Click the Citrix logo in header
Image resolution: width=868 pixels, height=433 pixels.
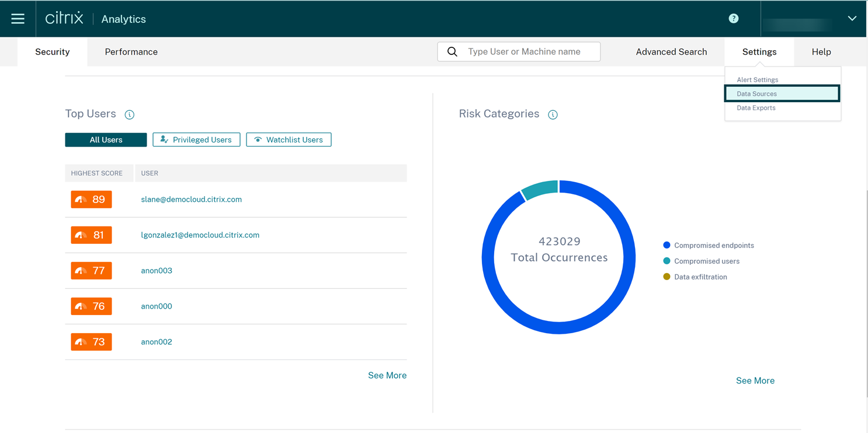pyautogui.click(x=64, y=19)
